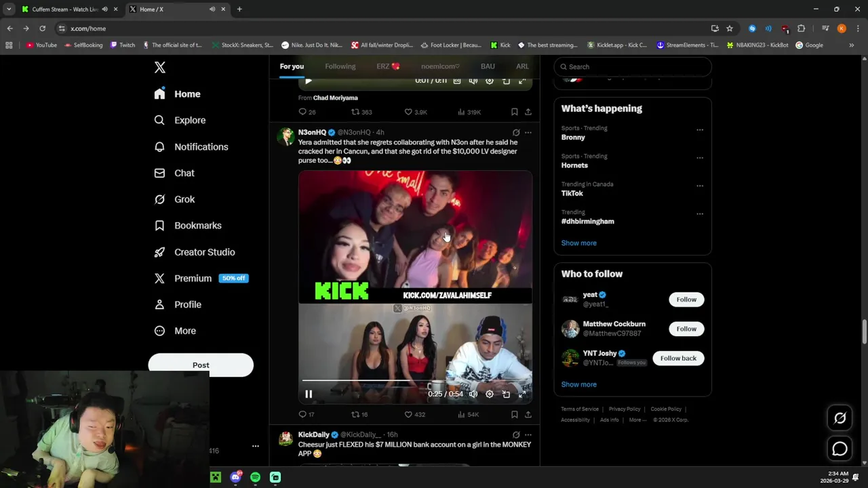
Task: Expand the More menu in sidebar
Action: click(x=176, y=331)
